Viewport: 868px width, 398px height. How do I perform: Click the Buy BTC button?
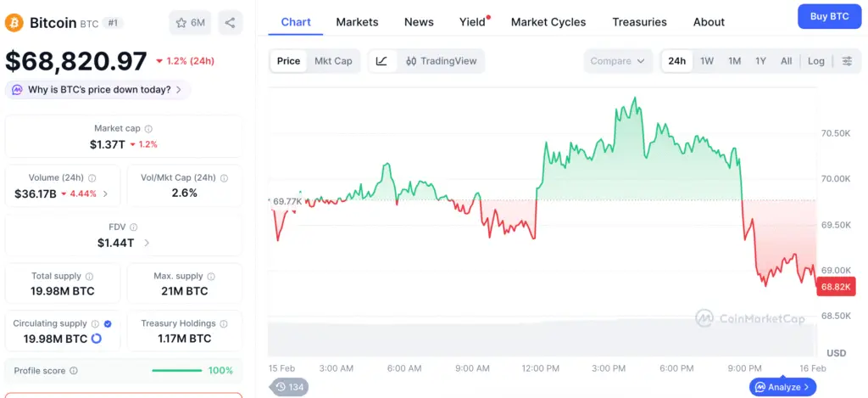(829, 16)
